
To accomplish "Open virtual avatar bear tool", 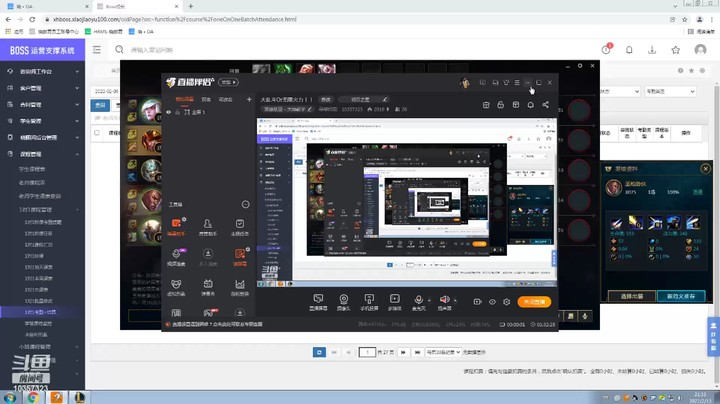I will 176,288.
